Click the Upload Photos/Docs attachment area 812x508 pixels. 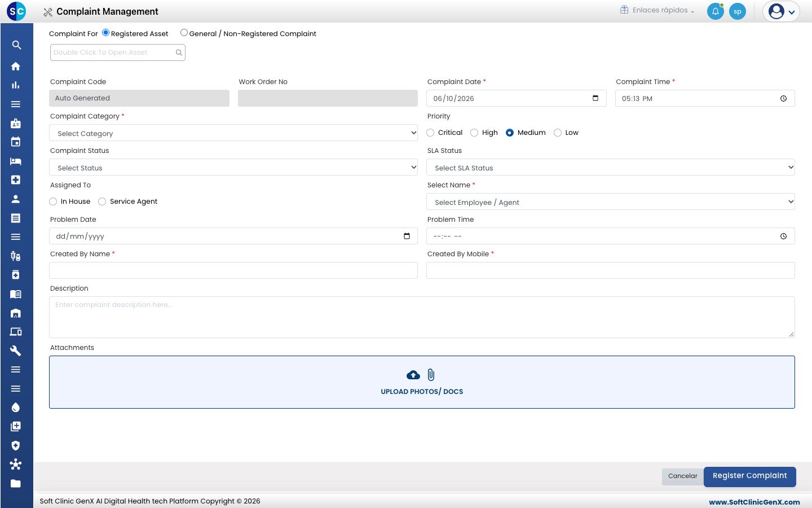coord(422,382)
